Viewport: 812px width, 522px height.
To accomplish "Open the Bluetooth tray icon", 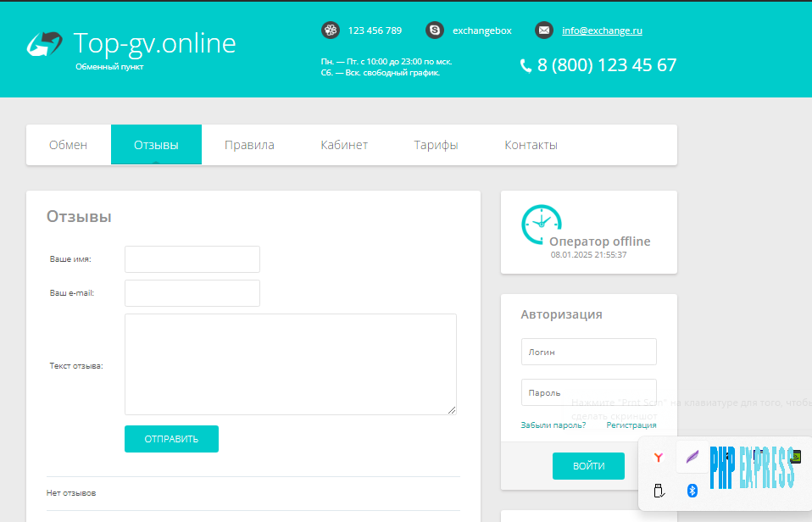I will (692, 491).
